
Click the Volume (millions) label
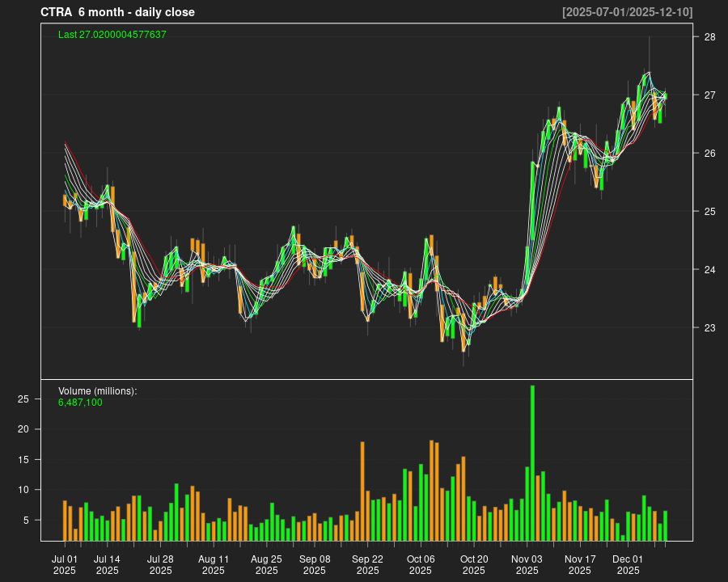98,391
